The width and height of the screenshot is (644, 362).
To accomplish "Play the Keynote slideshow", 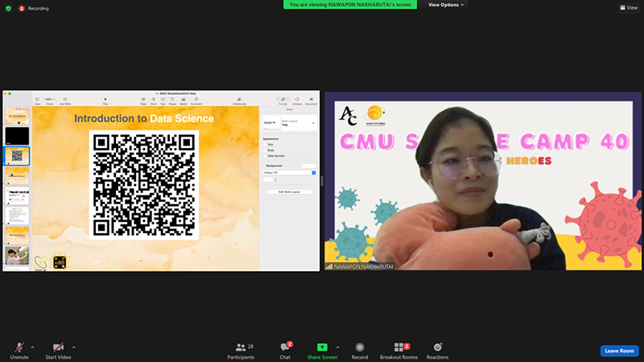I will 105,101.
